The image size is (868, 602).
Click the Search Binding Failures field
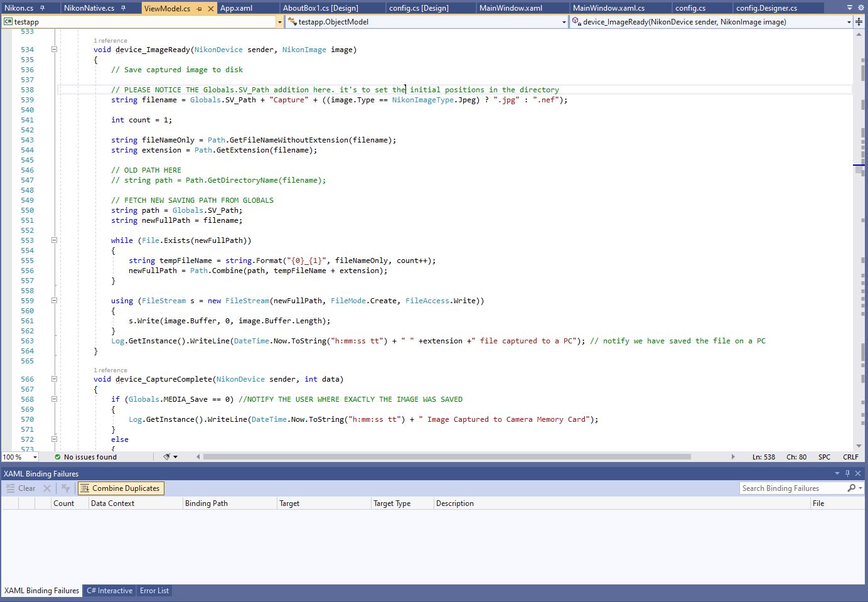coord(793,488)
